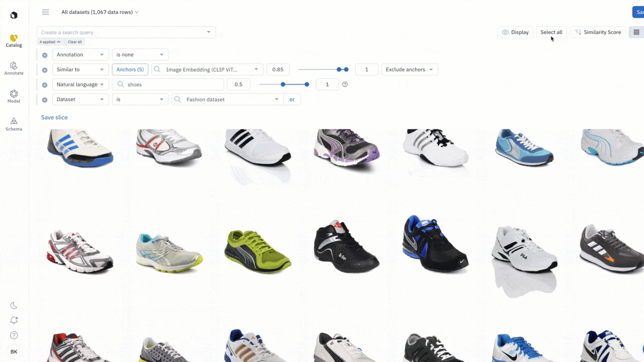Toggle the hamburger menu

coord(46,12)
